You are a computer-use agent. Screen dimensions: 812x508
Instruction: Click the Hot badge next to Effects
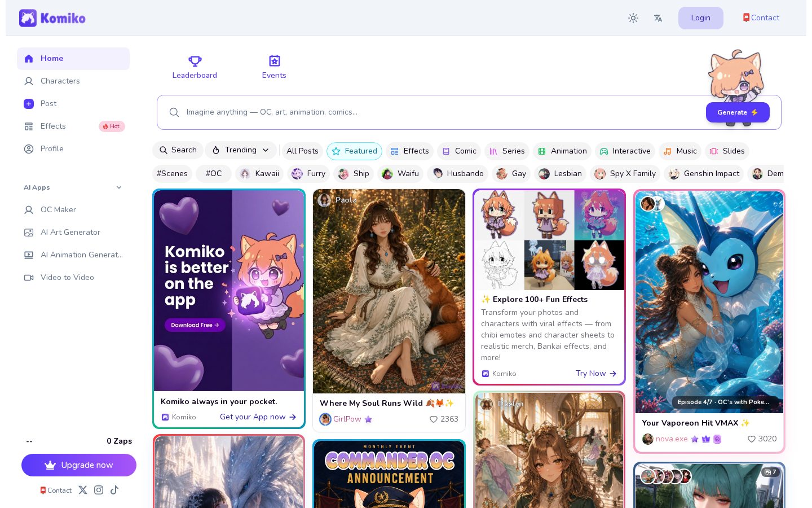click(112, 126)
